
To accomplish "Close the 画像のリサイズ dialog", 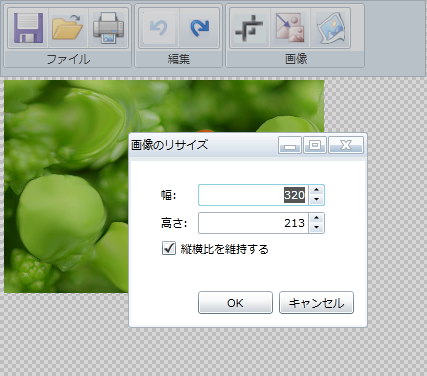I will click(x=346, y=145).
